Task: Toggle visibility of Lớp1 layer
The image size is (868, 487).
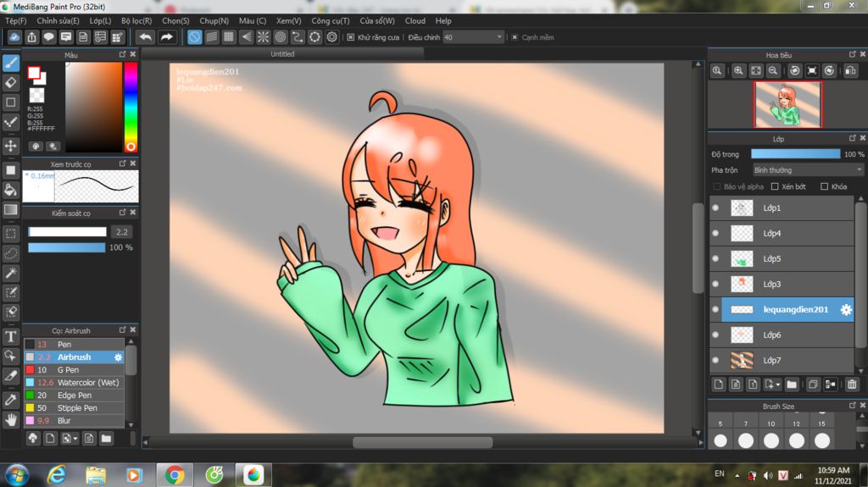Action: 715,208
